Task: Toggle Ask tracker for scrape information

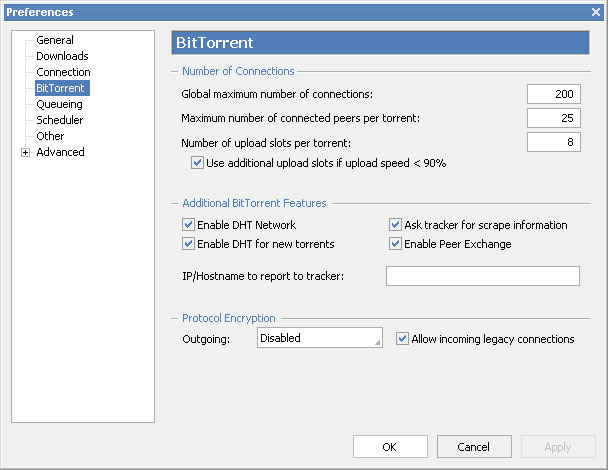Action: click(395, 225)
